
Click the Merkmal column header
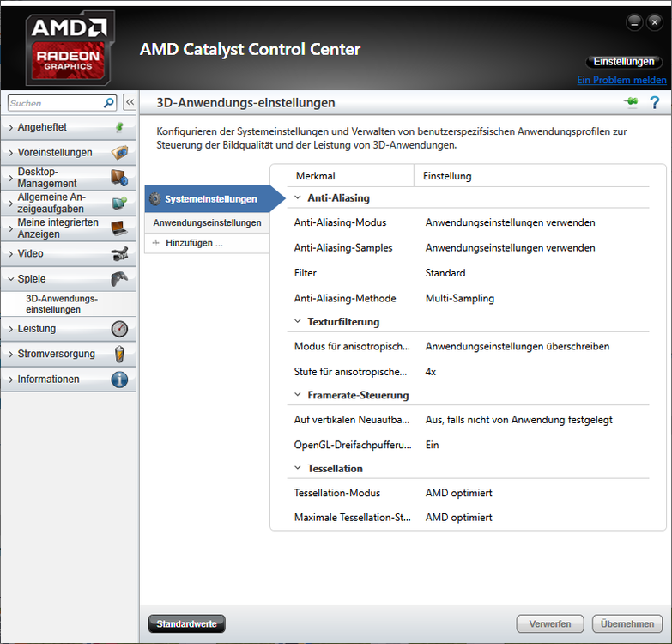pyautogui.click(x=316, y=176)
